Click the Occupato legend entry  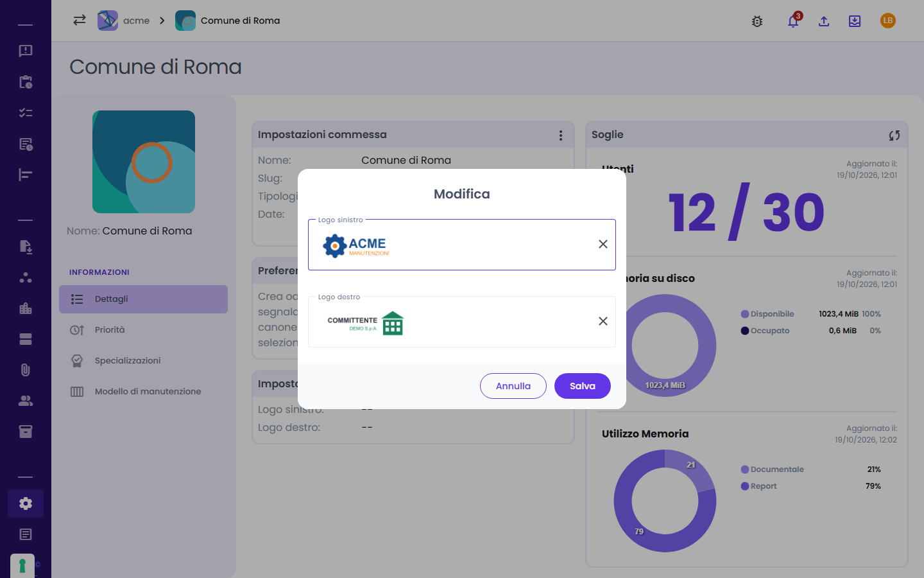(x=765, y=331)
